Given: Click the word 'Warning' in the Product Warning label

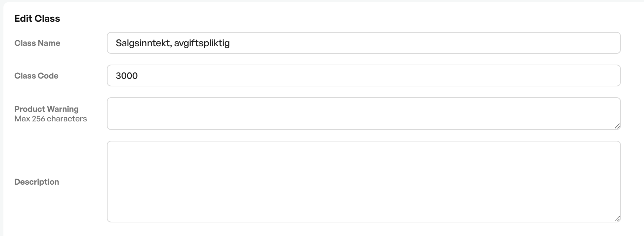Looking at the screenshot, I should click(63, 109).
